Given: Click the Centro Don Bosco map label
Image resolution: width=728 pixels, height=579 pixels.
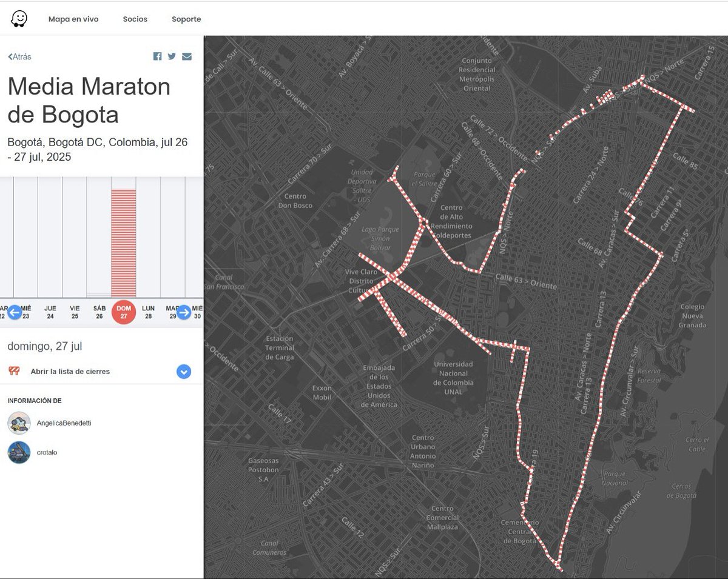Looking at the screenshot, I should click(x=295, y=201).
